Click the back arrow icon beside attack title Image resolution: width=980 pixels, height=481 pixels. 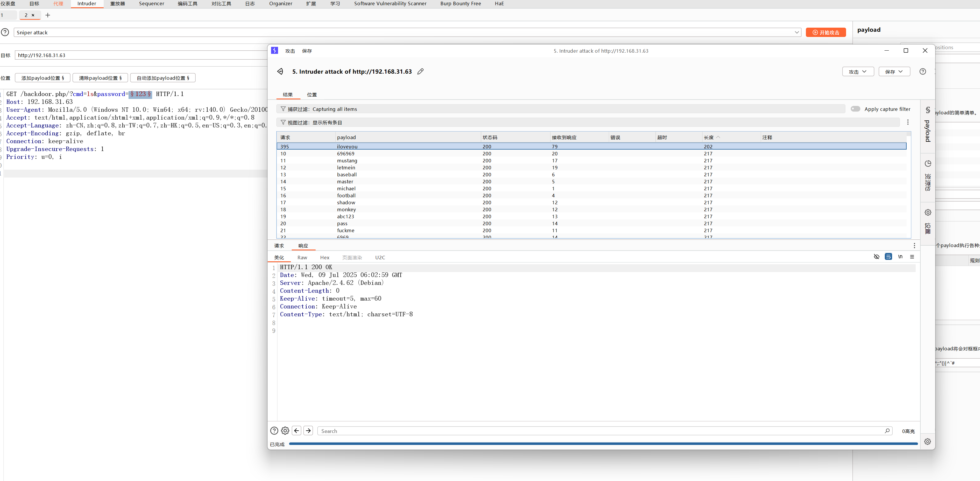point(280,72)
